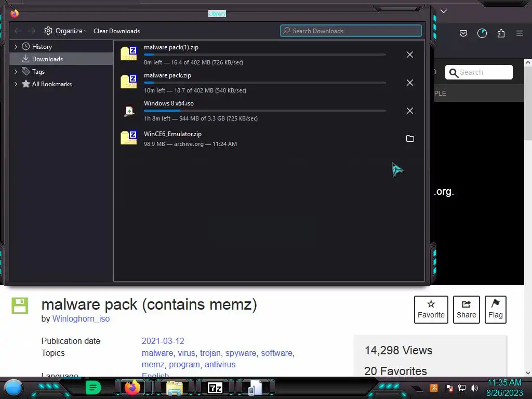The height and width of the screenshot is (399, 532).
Task: Click the Share button
Action: point(466,310)
